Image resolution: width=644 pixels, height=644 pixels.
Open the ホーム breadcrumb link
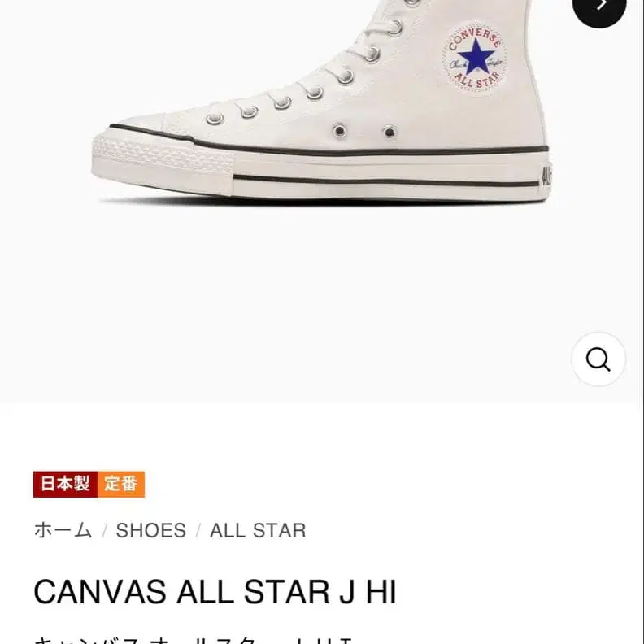63,530
